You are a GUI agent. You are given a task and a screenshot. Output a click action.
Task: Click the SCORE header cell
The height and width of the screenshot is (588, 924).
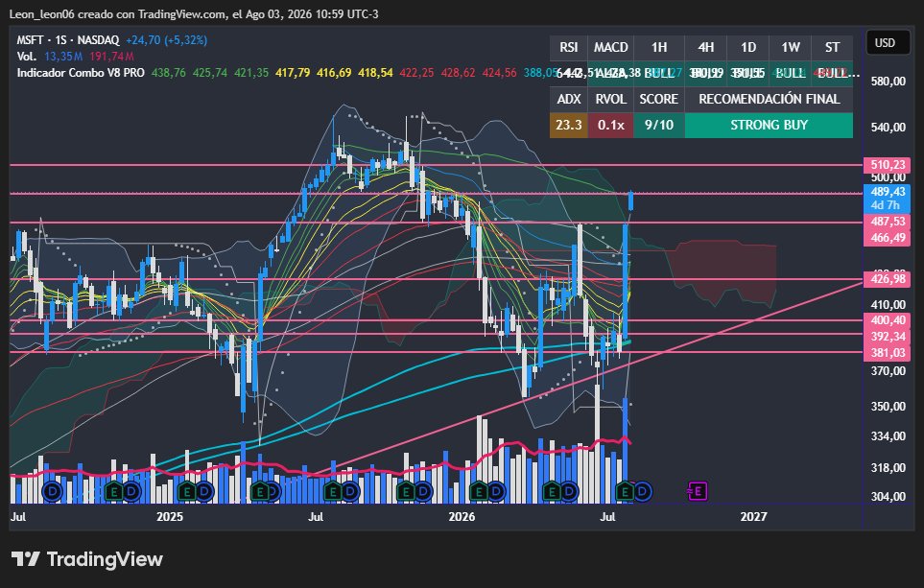[x=659, y=99]
